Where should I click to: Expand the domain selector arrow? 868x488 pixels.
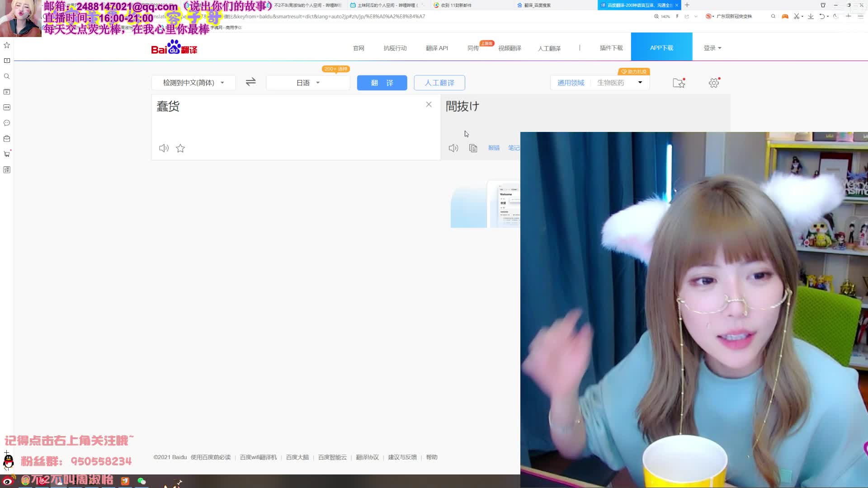[640, 82]
